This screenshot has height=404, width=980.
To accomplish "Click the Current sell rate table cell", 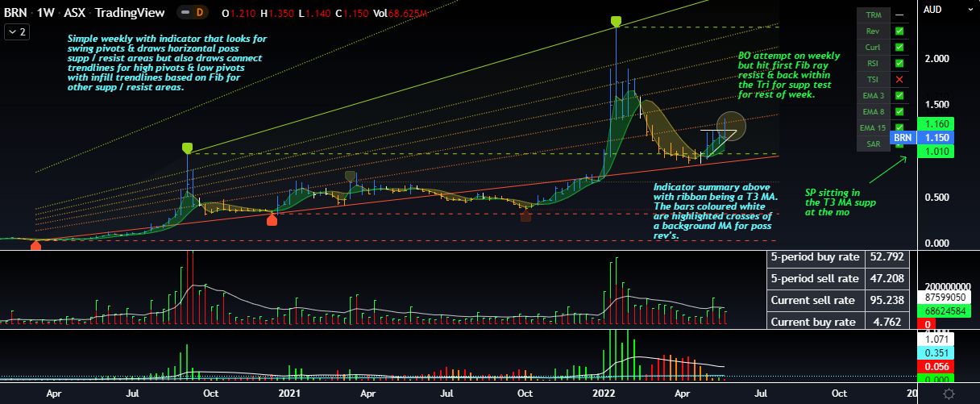I will pos(814,300).
